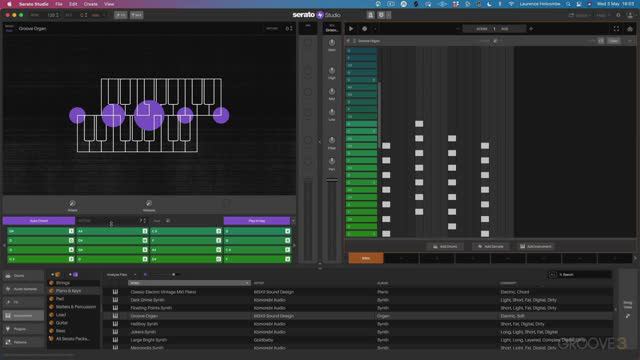Screen dimensions: 640x360
Task: Open the File menu
Action: tap(59, 4)
